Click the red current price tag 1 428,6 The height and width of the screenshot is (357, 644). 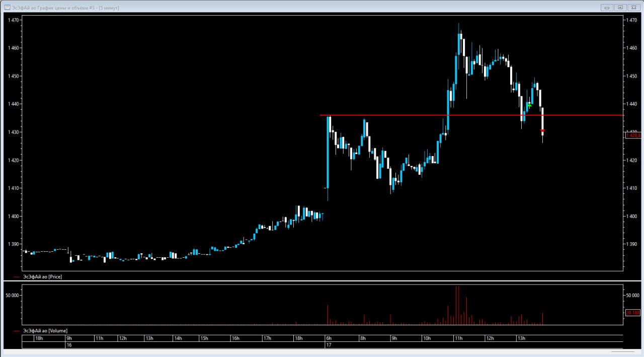tap(632, 135)
